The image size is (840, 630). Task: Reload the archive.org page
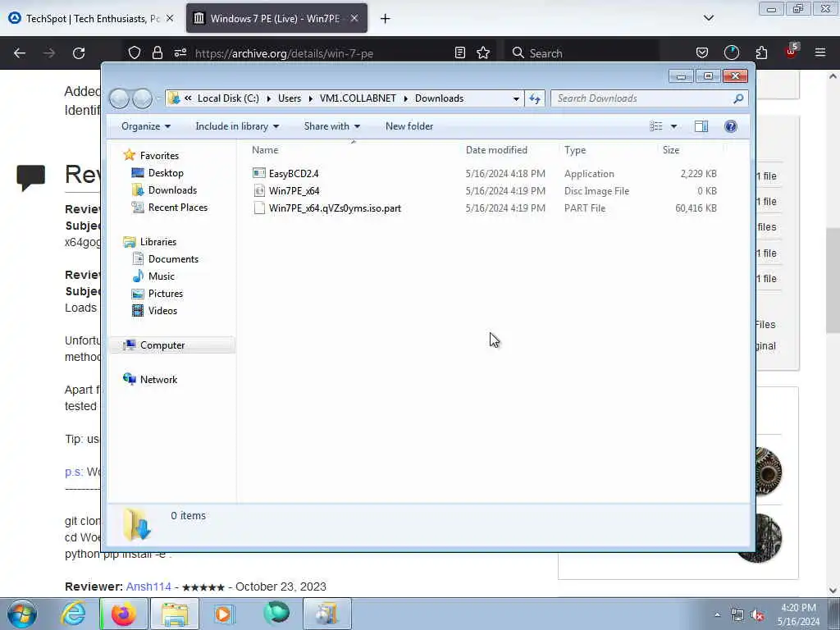tap(79, 53)
